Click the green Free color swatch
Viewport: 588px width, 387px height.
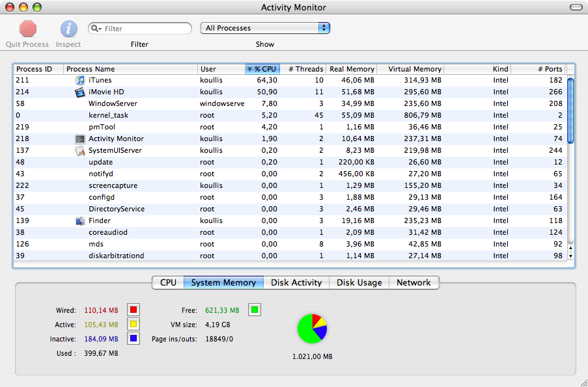255,310
